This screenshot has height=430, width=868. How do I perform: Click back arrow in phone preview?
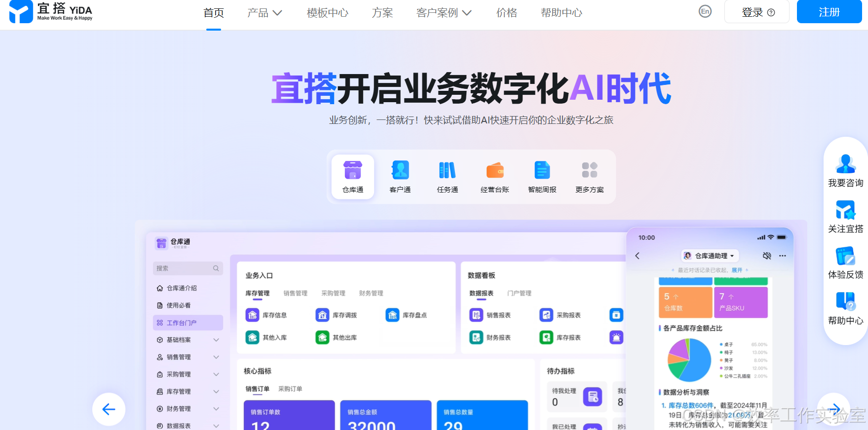coord(638,256)
